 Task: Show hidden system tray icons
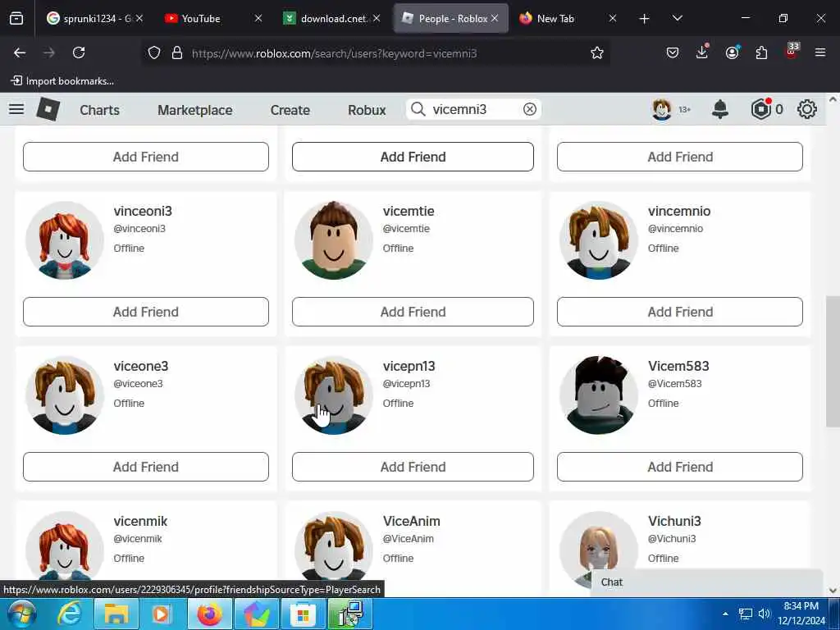coord(725,614)
